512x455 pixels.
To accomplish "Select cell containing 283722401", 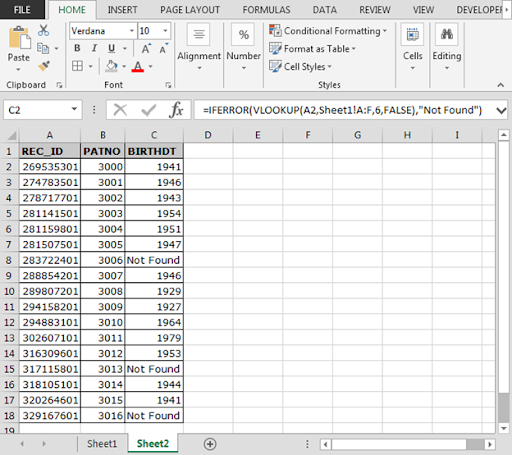I will tap(50, 260).
